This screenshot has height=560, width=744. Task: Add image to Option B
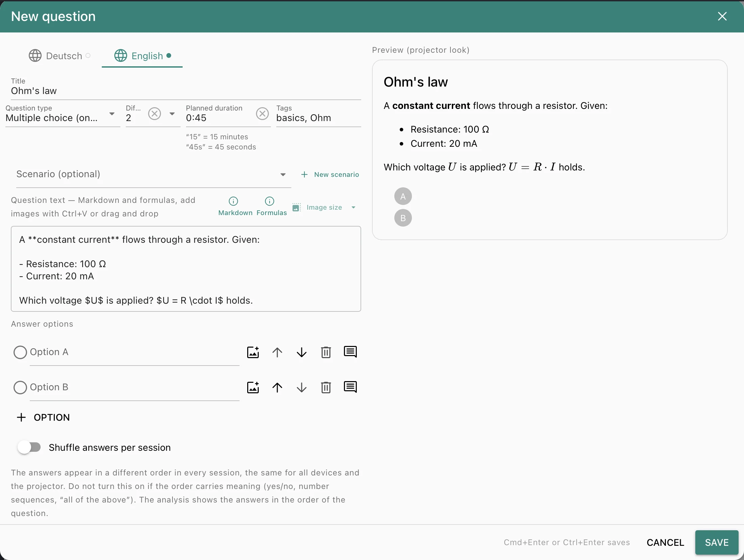click(x=253, y=388)
